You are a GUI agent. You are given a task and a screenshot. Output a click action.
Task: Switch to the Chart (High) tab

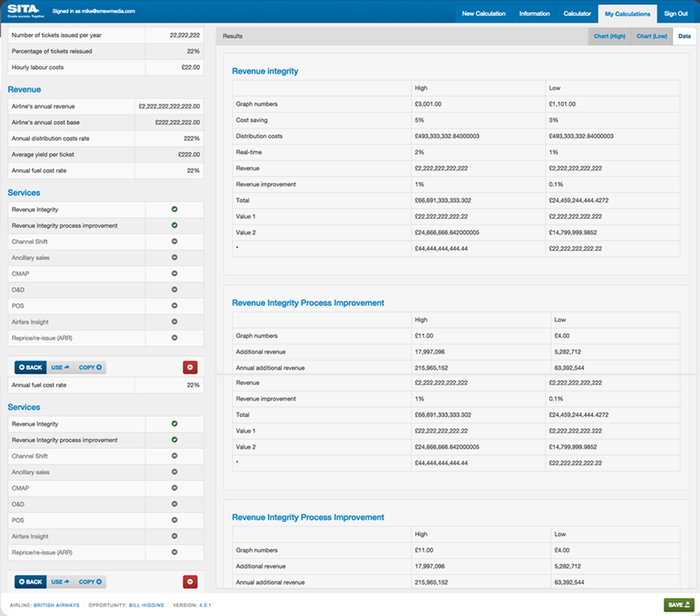tap(609, 36)
